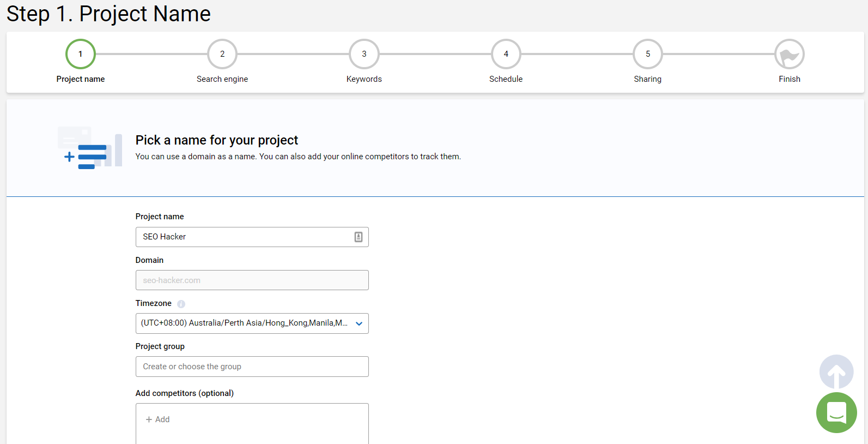868x444 pixels.
Task: Click the Sharing step label
Action: click(x=647, y=79)
